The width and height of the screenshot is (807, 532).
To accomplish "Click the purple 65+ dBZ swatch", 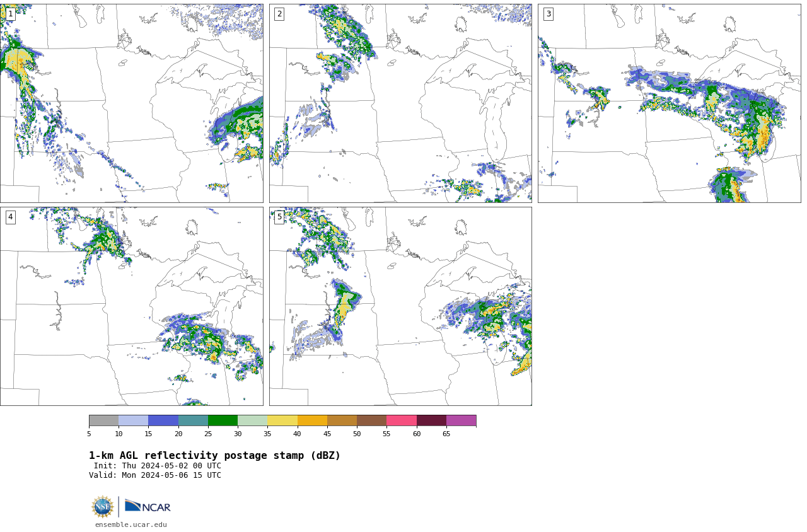I will click(x=461, y=420).
